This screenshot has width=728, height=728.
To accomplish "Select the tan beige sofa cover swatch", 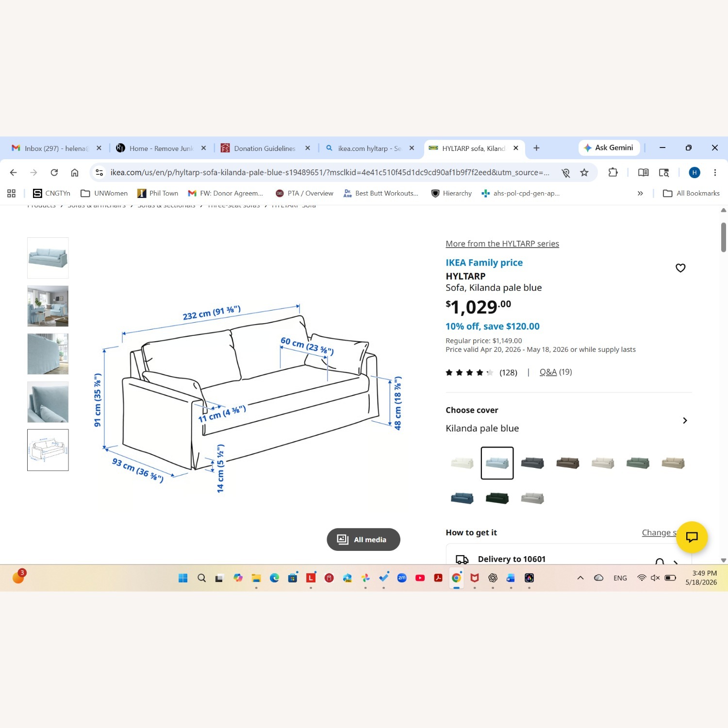I will point(673,463).
